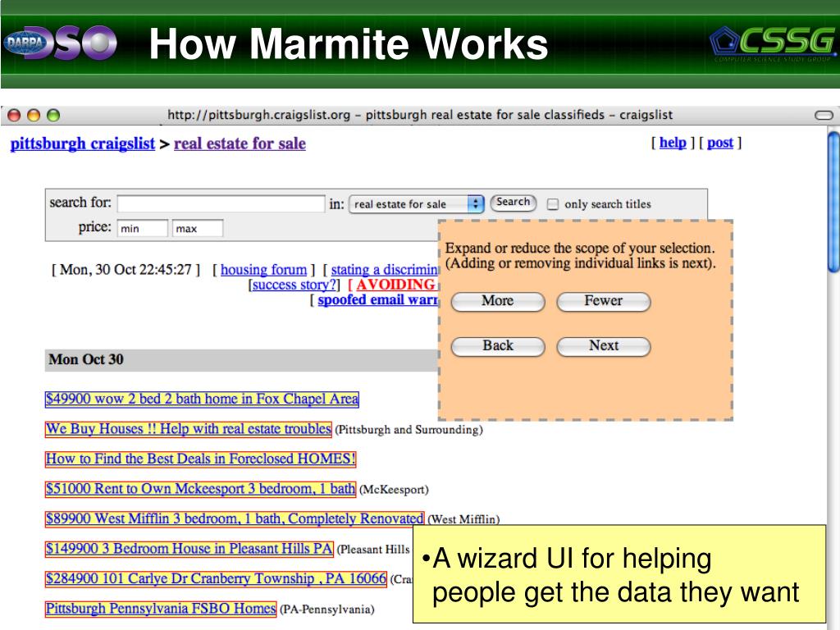Click the More button in wizard
Image resolution: width=840 pixels, height=630 pixels.
[498, 301]
